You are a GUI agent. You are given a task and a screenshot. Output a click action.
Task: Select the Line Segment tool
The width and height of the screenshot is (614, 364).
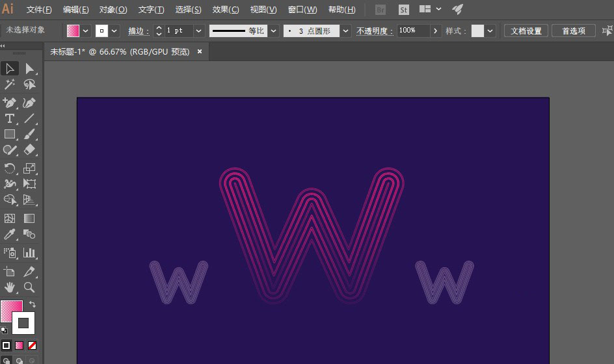29,118
